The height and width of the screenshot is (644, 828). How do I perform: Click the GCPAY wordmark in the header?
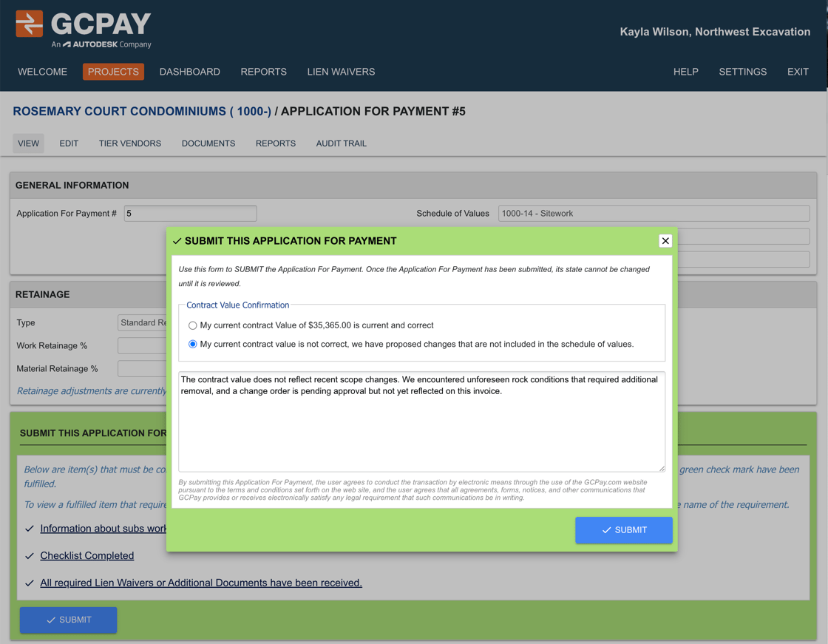(101, 24)
